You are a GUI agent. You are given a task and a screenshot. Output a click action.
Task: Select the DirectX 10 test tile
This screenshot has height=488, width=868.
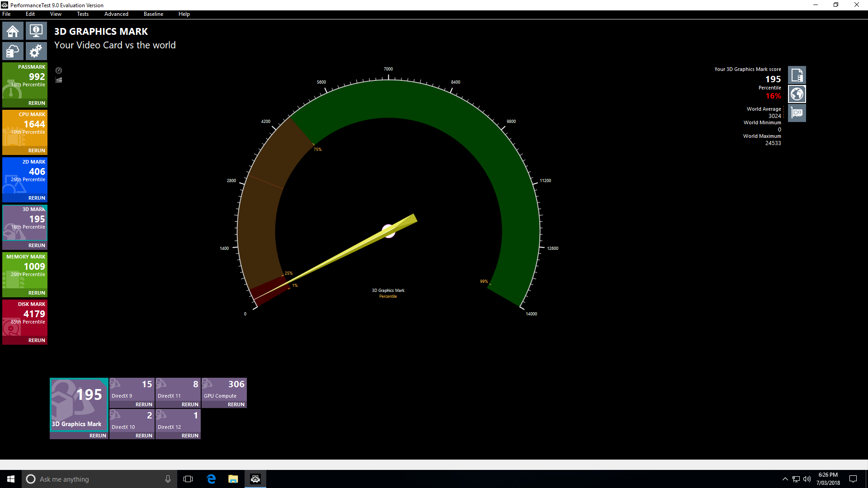click(x=132, y=420)
